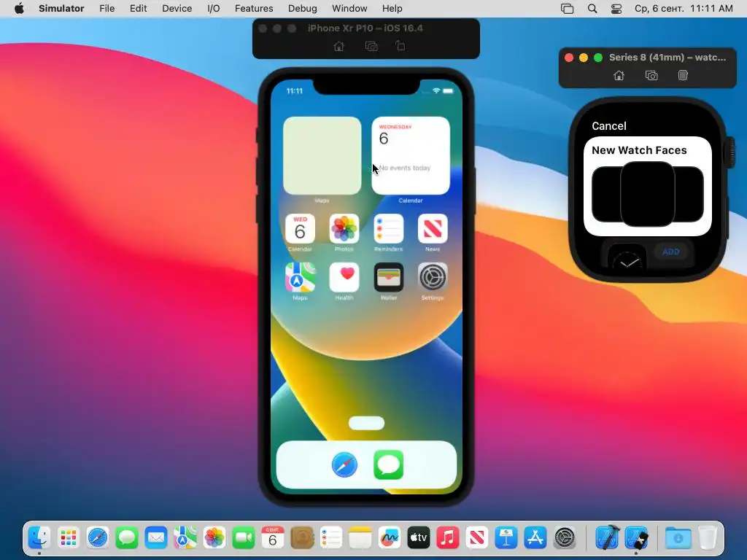747x560 pixels.
Task: Open the Debug menu
Action: (303, 9)
